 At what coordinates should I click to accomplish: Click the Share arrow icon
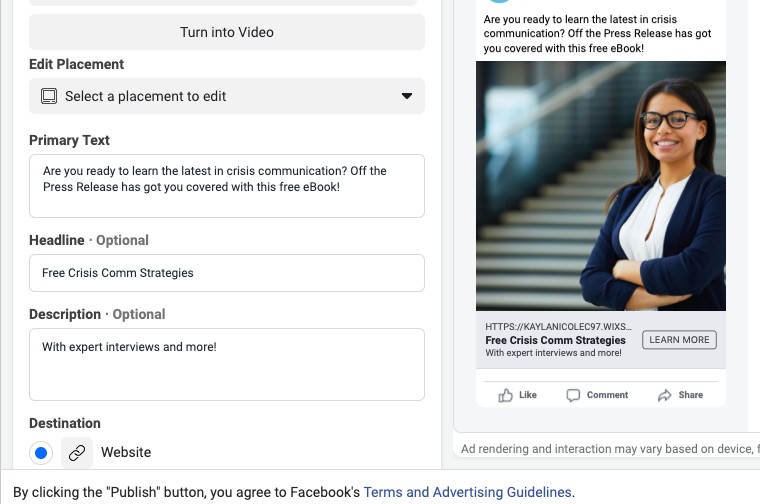(665, 395)
